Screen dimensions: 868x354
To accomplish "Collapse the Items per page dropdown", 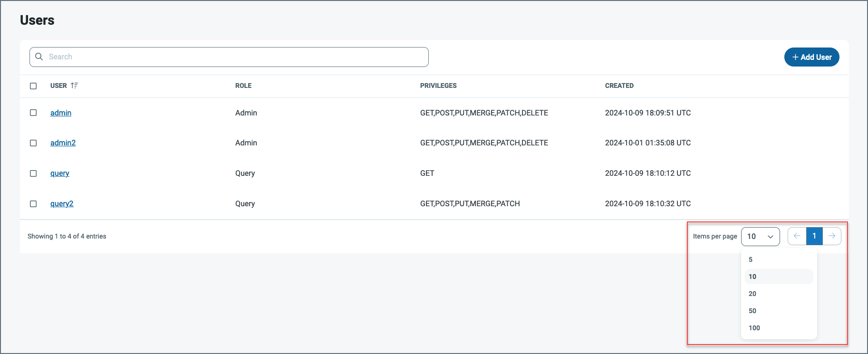I will pos(760,237).
